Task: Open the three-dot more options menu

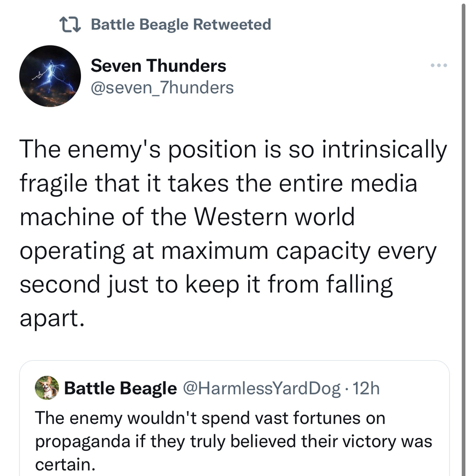Action: 438,65
